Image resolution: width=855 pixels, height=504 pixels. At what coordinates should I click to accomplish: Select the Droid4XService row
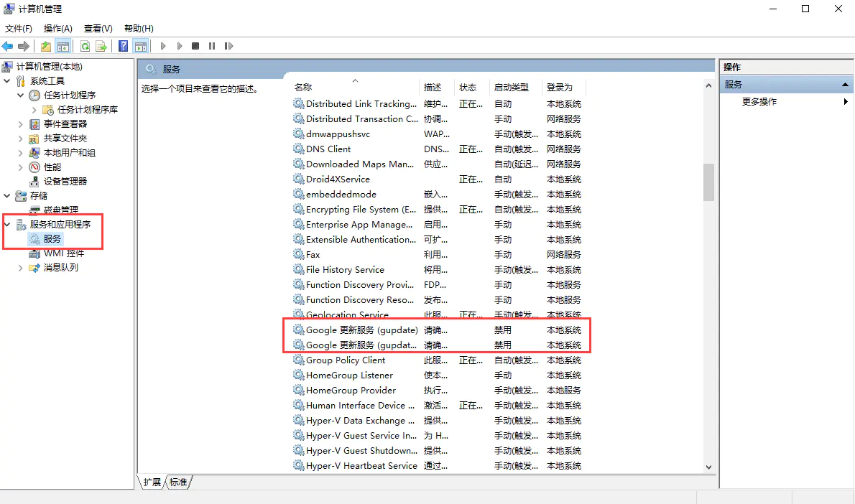[x=438, y=179]
